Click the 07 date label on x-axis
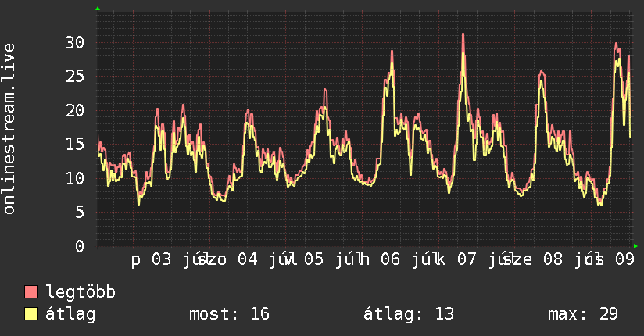 pos(467,259)
